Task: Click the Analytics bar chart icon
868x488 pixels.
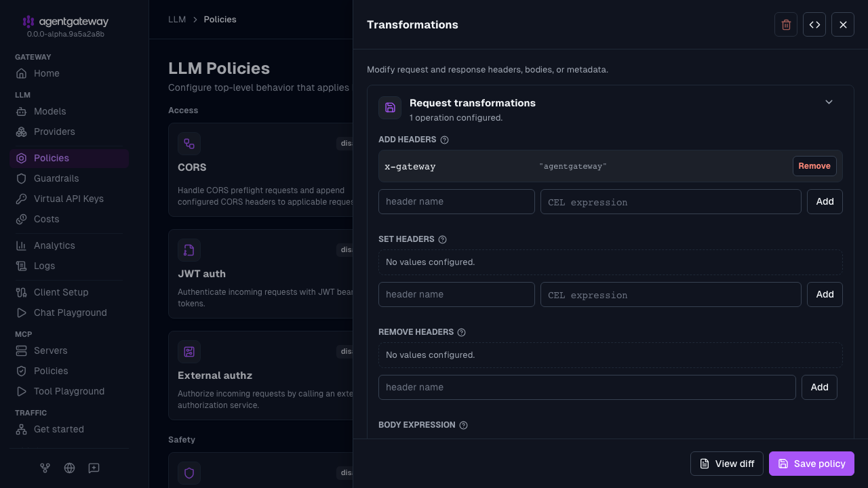Action: click(x=21, y=245)
